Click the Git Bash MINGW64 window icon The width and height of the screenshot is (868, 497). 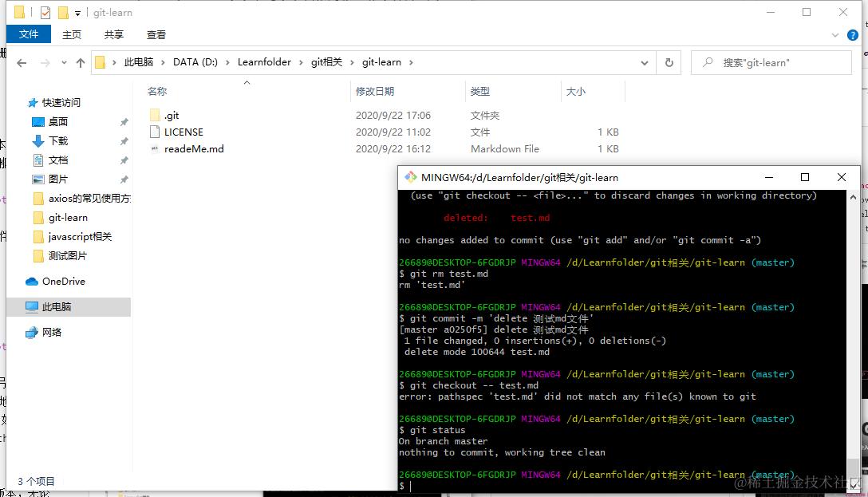410,177
